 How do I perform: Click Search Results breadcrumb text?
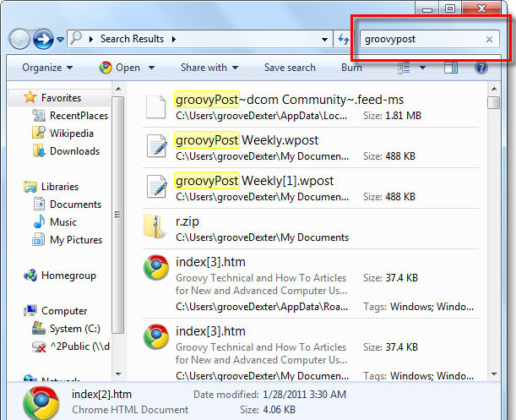[x=132, y=39]
